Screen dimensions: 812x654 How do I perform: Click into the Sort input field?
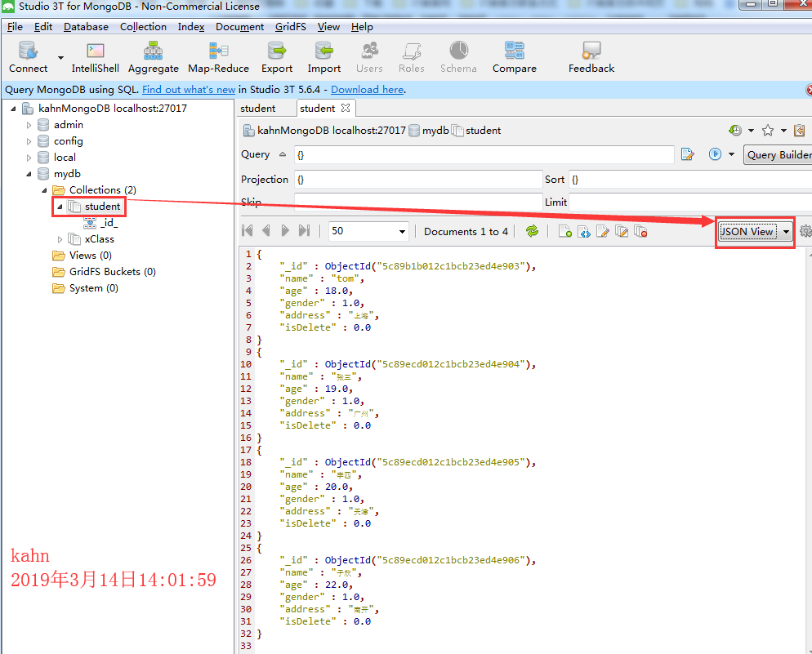point(690,180)
